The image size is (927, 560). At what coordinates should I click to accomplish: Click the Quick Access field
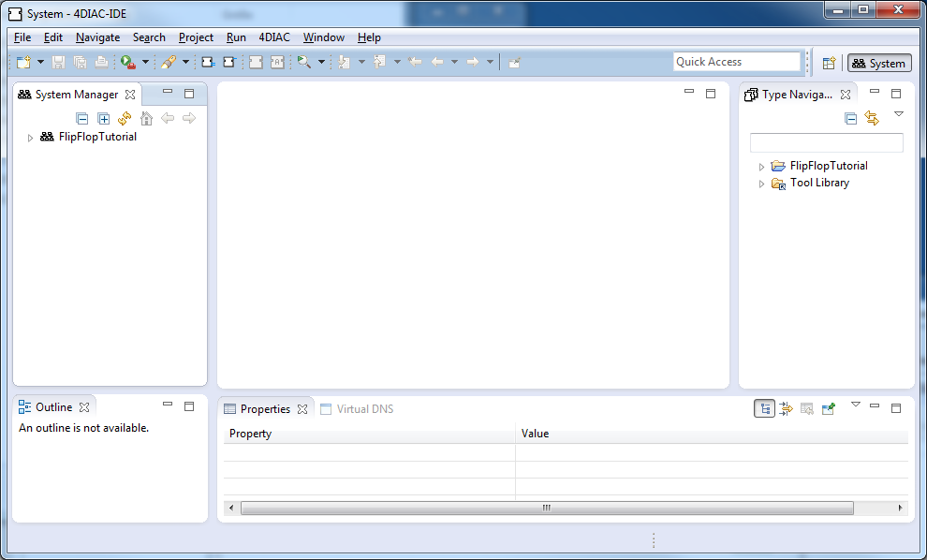(737, 62)
